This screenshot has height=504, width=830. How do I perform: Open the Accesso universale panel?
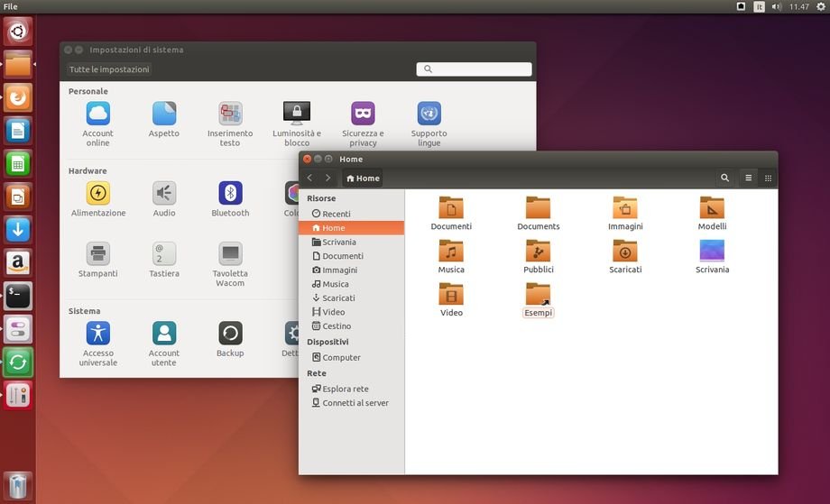click(98, 334)
